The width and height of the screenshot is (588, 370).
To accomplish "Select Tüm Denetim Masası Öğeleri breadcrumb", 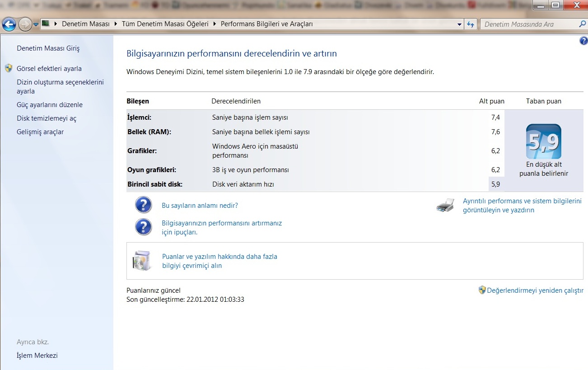I will 165,24.
